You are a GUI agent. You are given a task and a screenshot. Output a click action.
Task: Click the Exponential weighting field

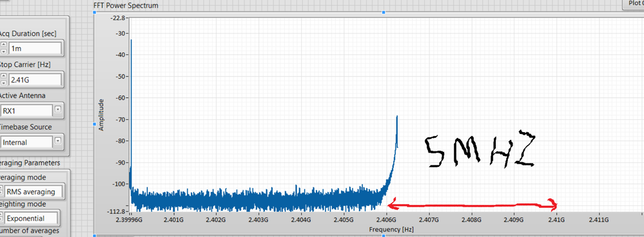[32, 218]
